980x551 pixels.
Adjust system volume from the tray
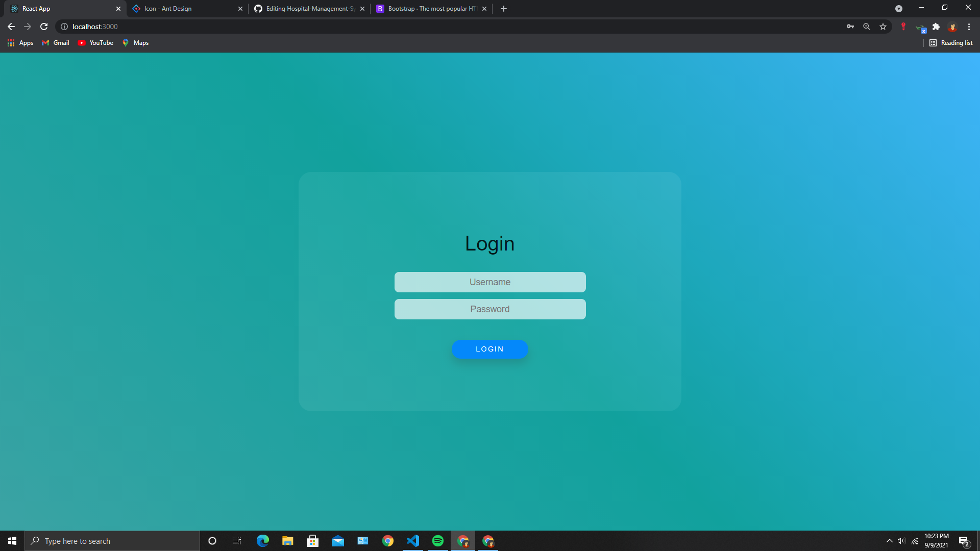pos(901,541)
